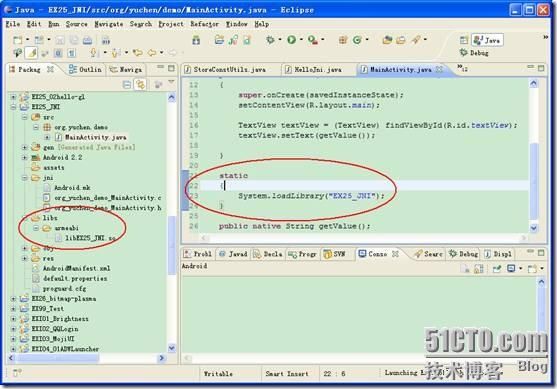Open Package Explorer view menu triangle
Viewport: 557px width, 389px height.
point(171,82)
